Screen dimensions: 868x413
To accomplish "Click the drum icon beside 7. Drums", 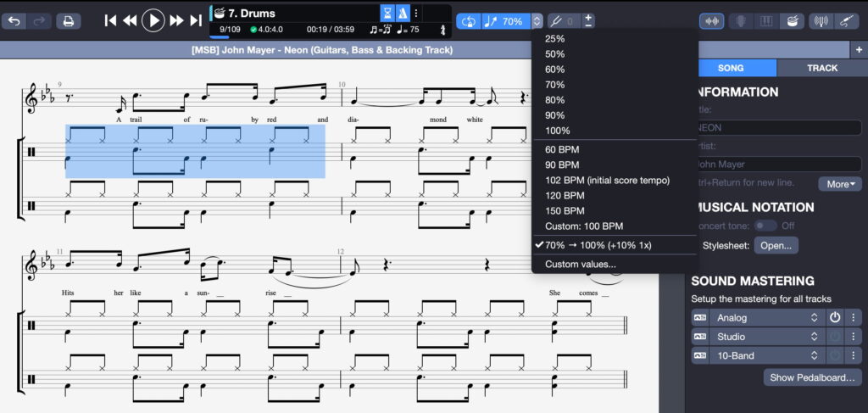I will point(220,14).
